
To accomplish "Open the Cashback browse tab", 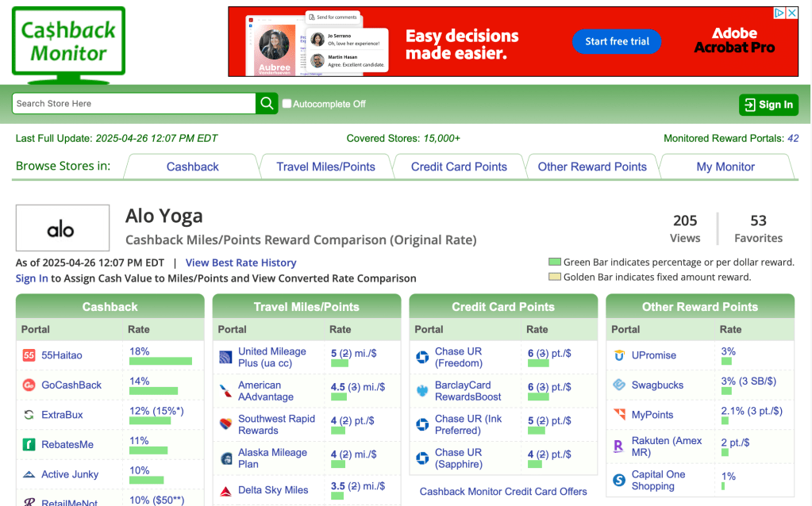I will tap(192, 167).
